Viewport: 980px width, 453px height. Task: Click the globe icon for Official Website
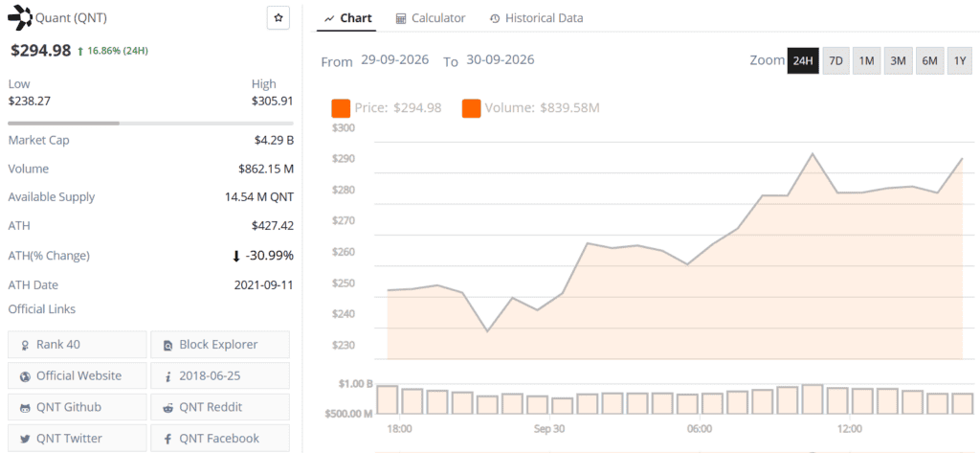(25, 376)
